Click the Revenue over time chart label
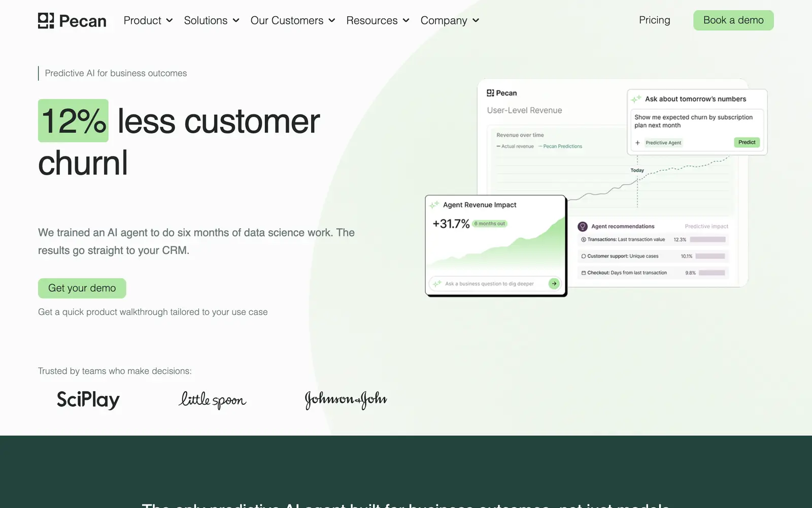 coord(520,135)
